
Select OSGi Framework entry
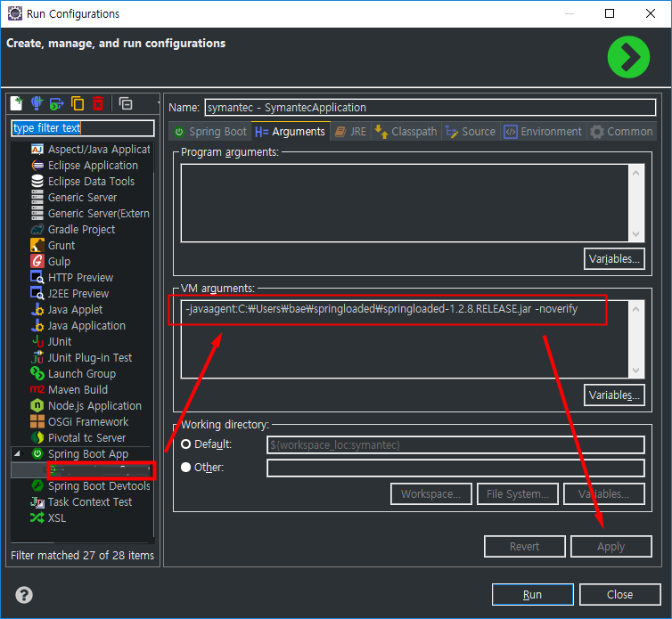coord(79,422)
